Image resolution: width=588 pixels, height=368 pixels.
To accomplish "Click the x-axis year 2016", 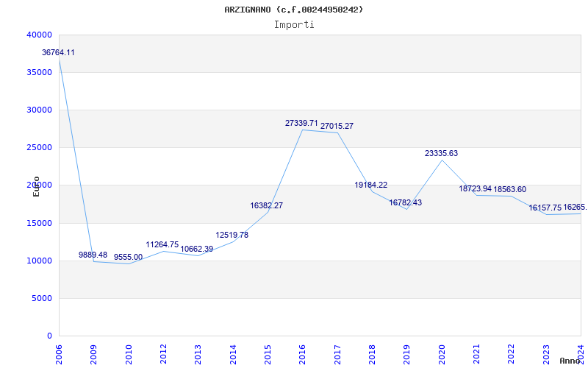I will point(303,355).
